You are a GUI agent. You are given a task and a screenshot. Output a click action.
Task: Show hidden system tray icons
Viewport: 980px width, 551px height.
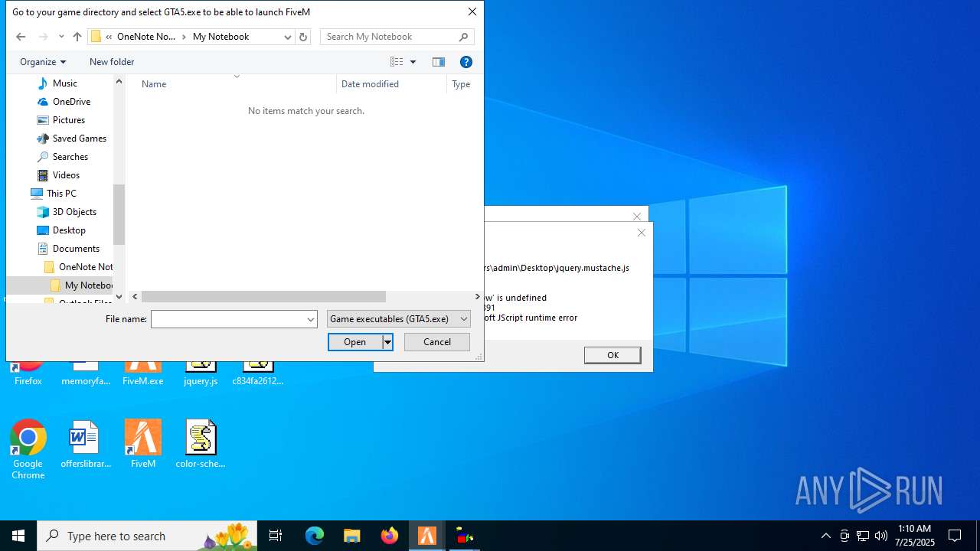click(825, 536)
